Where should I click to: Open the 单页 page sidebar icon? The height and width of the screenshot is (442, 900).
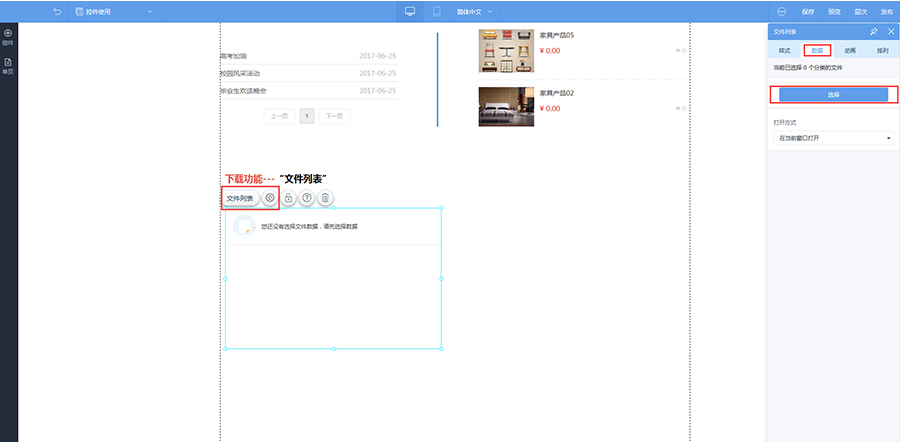point(8,67)
